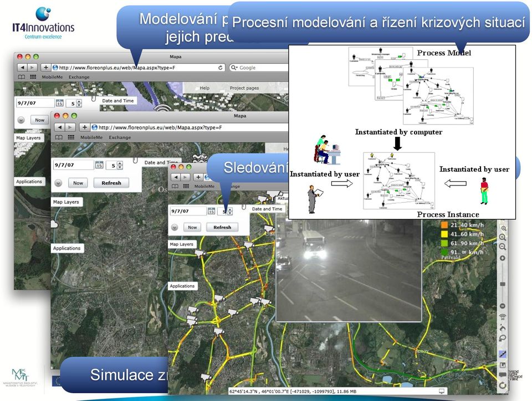The image size is (532, 401).
Task: Reload the page using the rearmost window's address bar arrow
Action: pos(220,68)
